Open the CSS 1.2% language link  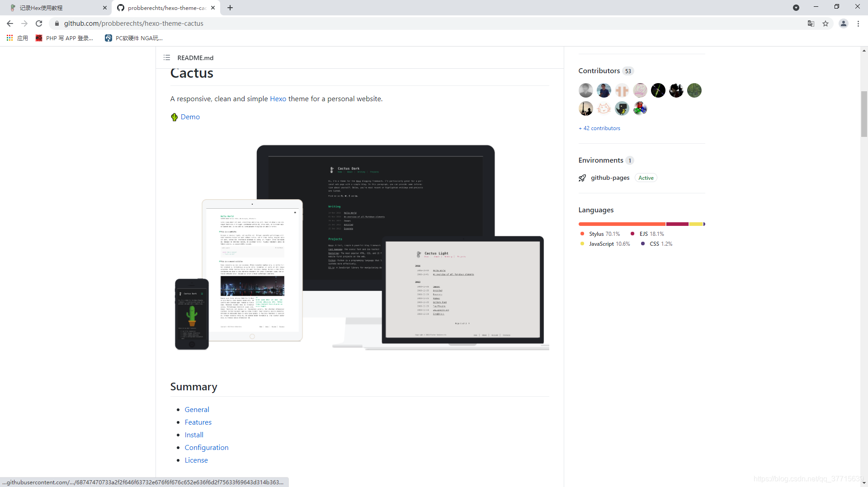pos(656,244)
